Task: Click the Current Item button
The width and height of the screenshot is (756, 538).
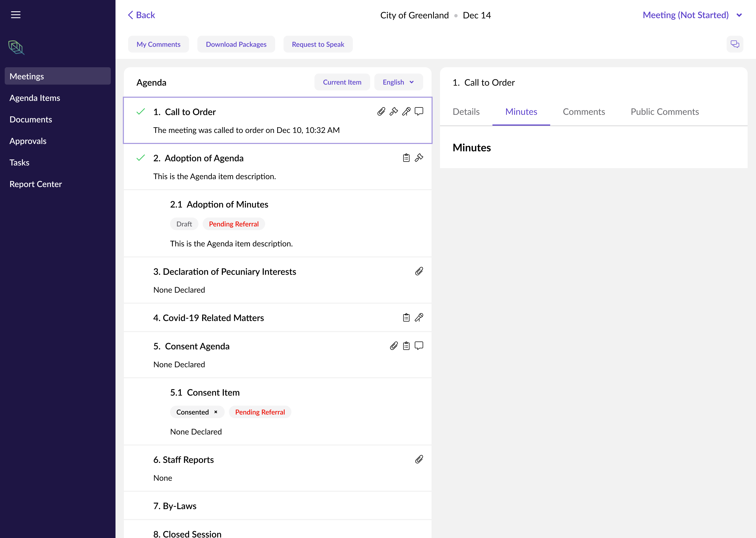Action: point(342,82)
